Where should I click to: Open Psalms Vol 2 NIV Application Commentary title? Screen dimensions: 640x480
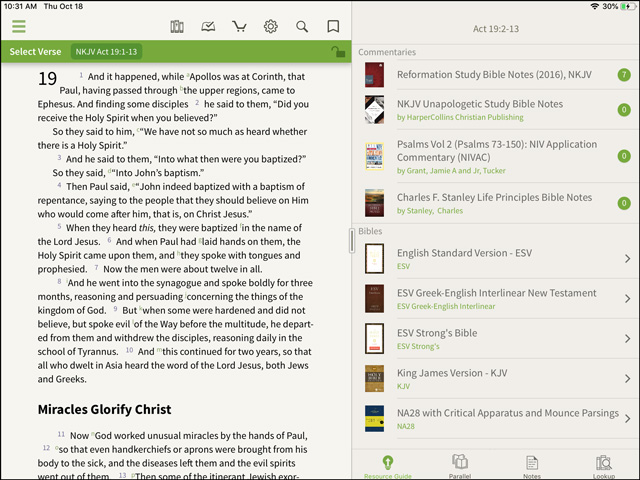(x=497, y=151)
